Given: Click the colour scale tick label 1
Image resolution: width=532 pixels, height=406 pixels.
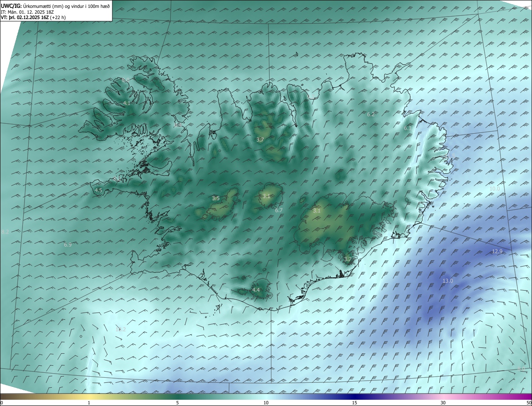Looking at the screenshot, I should [x=89, y=403].
